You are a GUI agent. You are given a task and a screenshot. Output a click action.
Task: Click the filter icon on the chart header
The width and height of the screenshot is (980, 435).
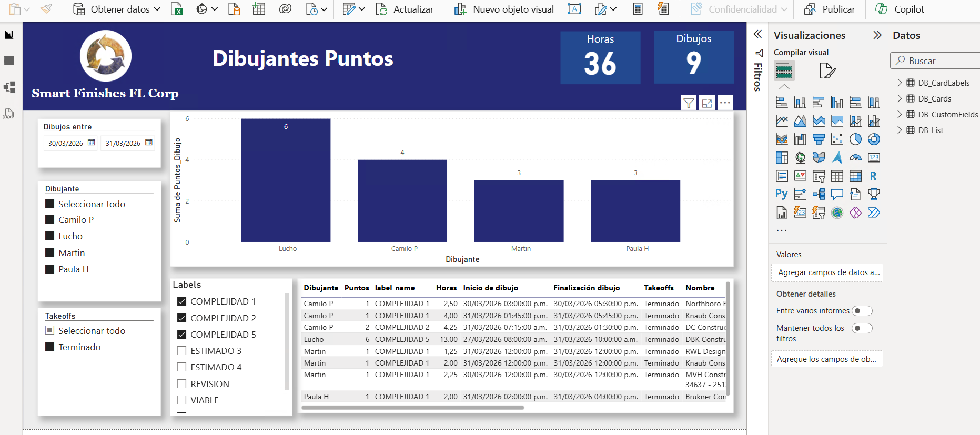pos(688,103)
